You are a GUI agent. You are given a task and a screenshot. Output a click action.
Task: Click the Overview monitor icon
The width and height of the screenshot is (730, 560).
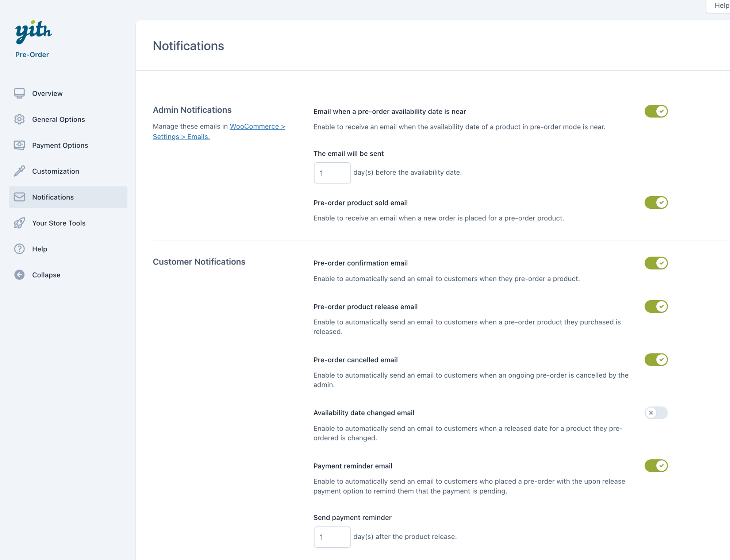19,93
